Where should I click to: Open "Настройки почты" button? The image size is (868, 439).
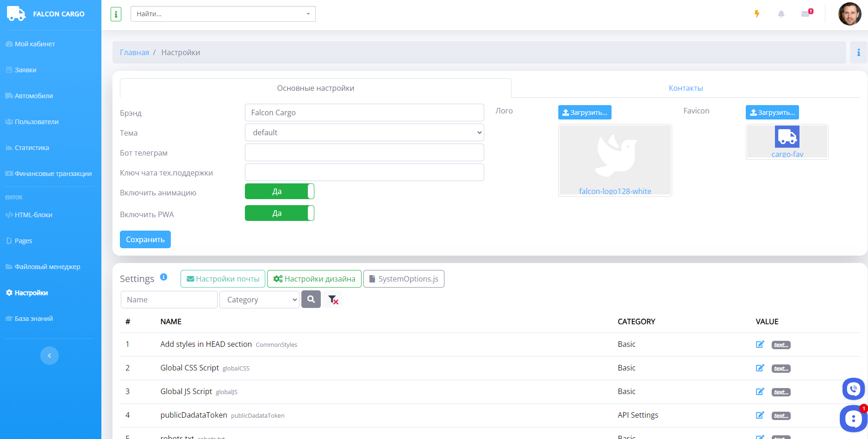tap(223, 279)
